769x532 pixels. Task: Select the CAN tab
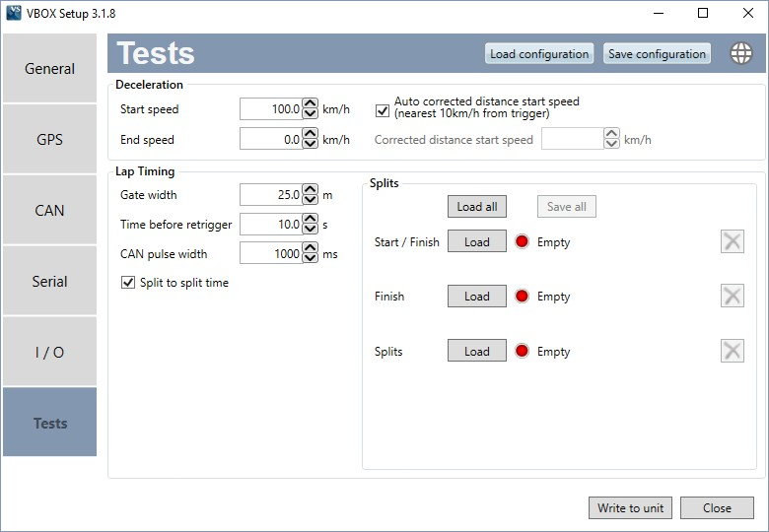[49, 210]
